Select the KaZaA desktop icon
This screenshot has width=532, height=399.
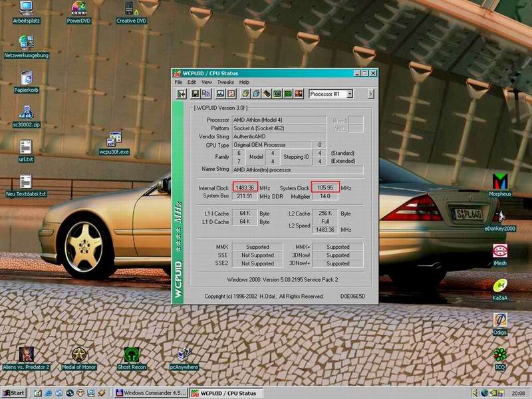(500, 289)
